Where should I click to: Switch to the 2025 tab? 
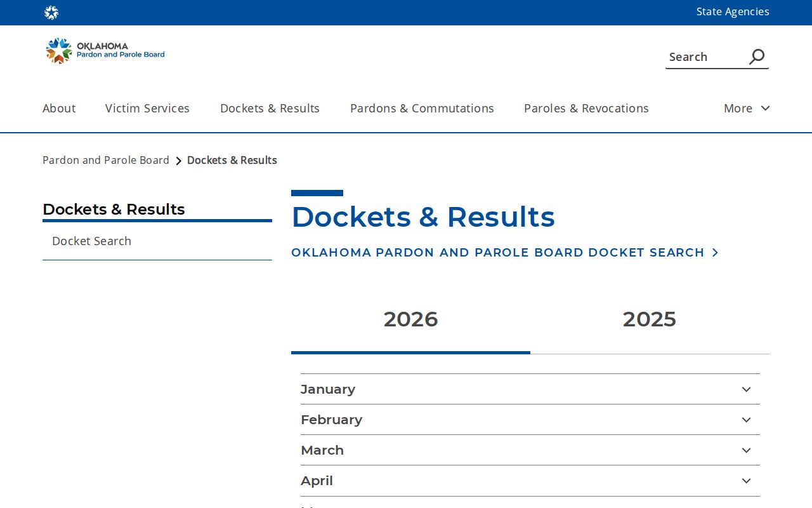coord(650,319)
